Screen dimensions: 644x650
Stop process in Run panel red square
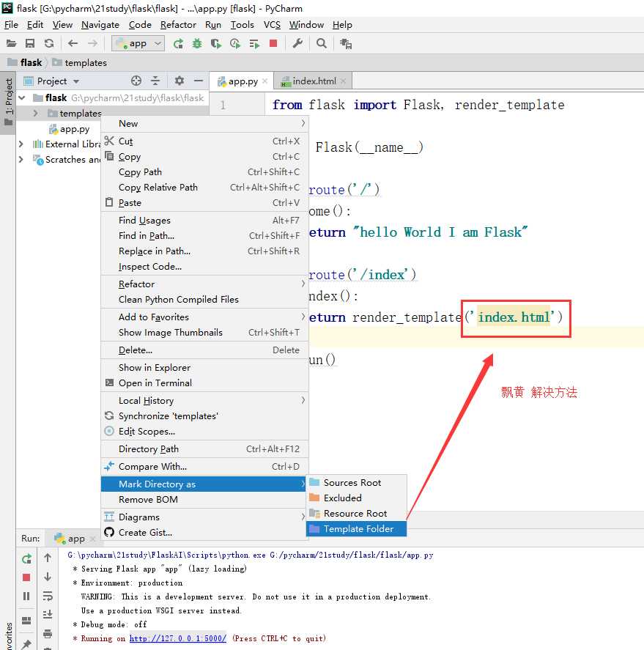[26, 577]
